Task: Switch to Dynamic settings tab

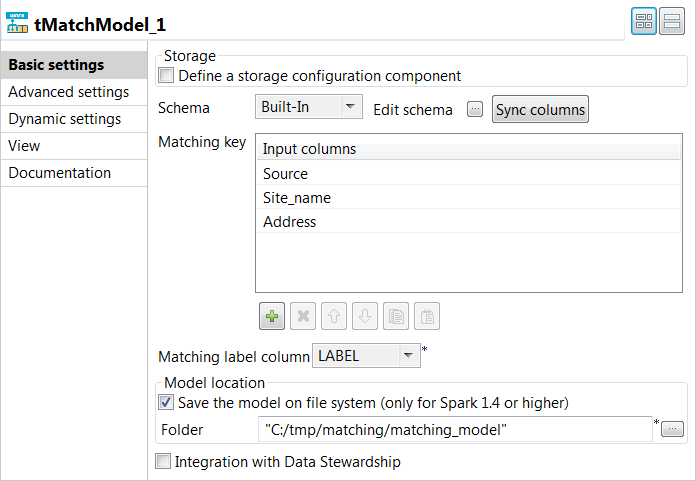Action: pos(65,119)
